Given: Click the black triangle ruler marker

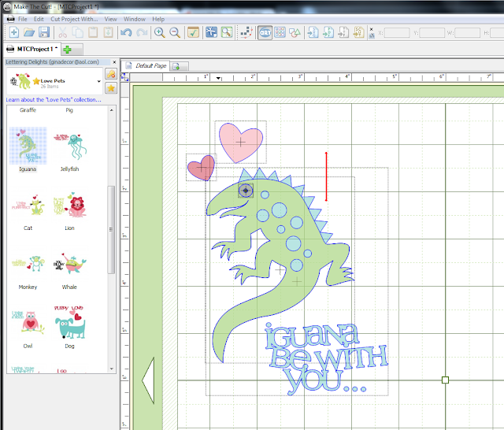Looking at the screenshot, I should tap(218, 78).
